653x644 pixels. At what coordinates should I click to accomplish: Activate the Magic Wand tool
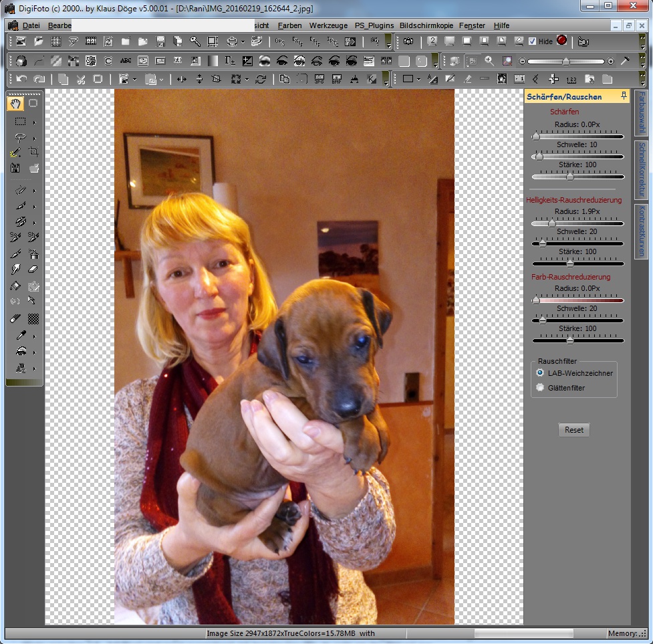[16, 152]
